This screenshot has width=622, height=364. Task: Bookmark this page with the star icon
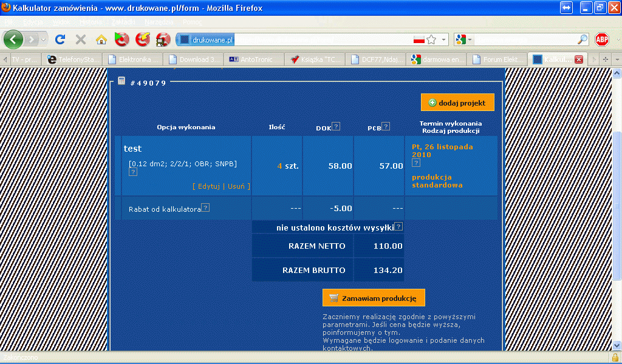click(431, 39)
